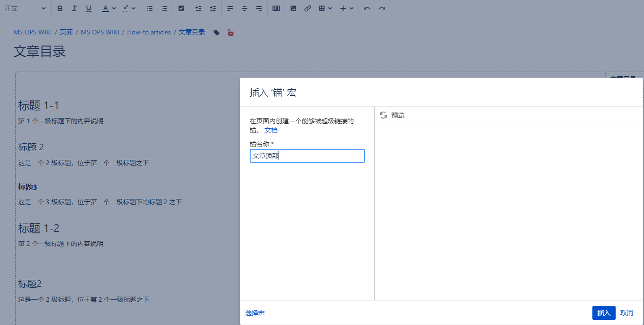Screen dimensions: 644x325
Task: Insert a bullet list
Action: [150, 8]
